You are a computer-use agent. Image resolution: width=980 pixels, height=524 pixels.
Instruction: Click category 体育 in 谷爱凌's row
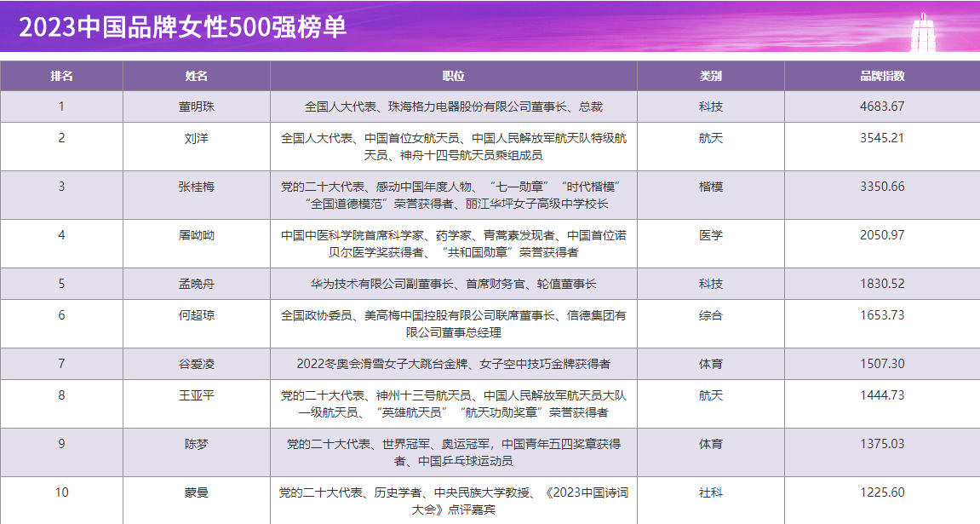711,364
